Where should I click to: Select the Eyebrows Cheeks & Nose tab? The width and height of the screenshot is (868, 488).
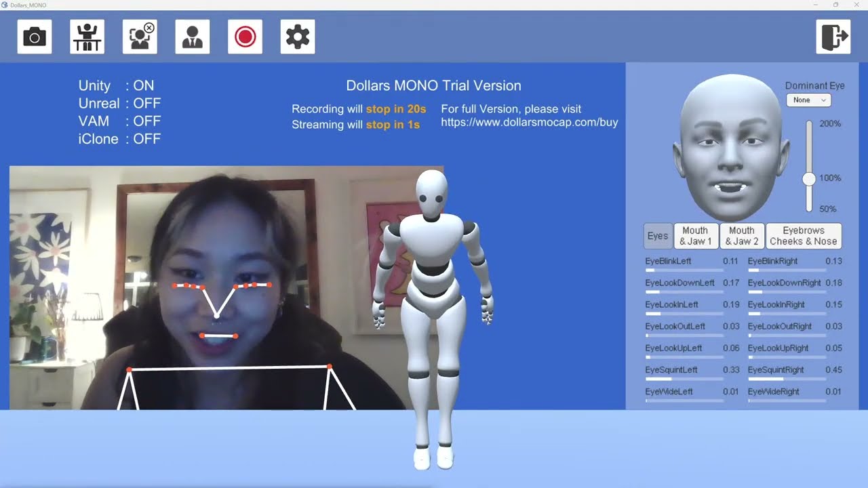[x=804, y=236]
